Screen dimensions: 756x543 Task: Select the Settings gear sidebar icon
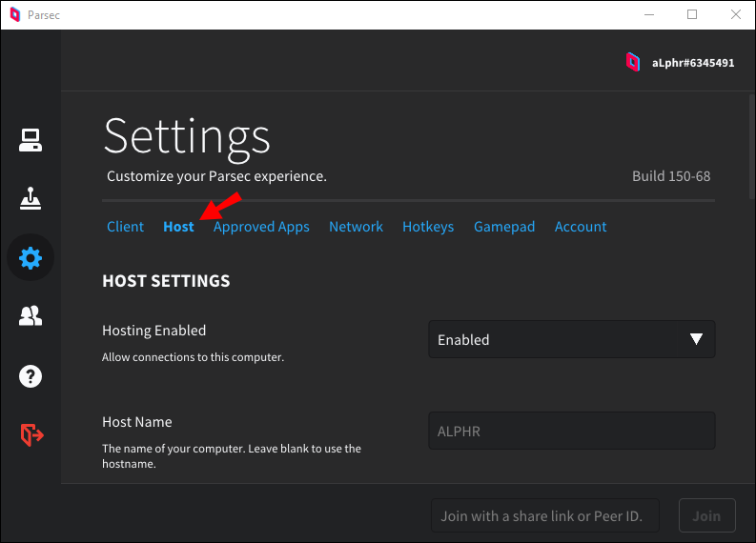pos(31,257)
